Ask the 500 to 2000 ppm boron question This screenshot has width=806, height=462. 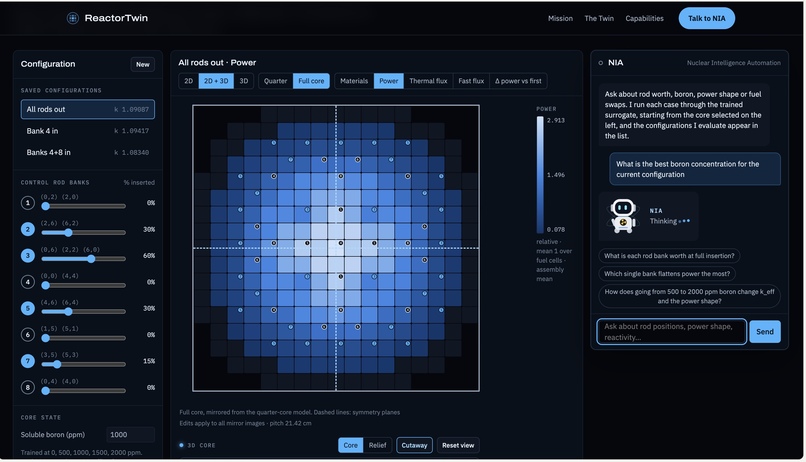tap(689, 297)
